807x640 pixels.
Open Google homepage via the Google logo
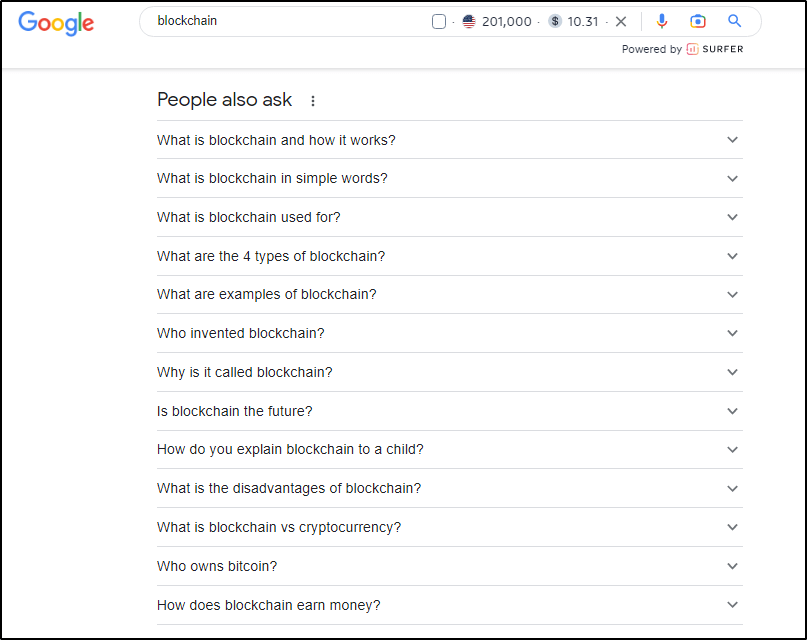click(56, 24)
